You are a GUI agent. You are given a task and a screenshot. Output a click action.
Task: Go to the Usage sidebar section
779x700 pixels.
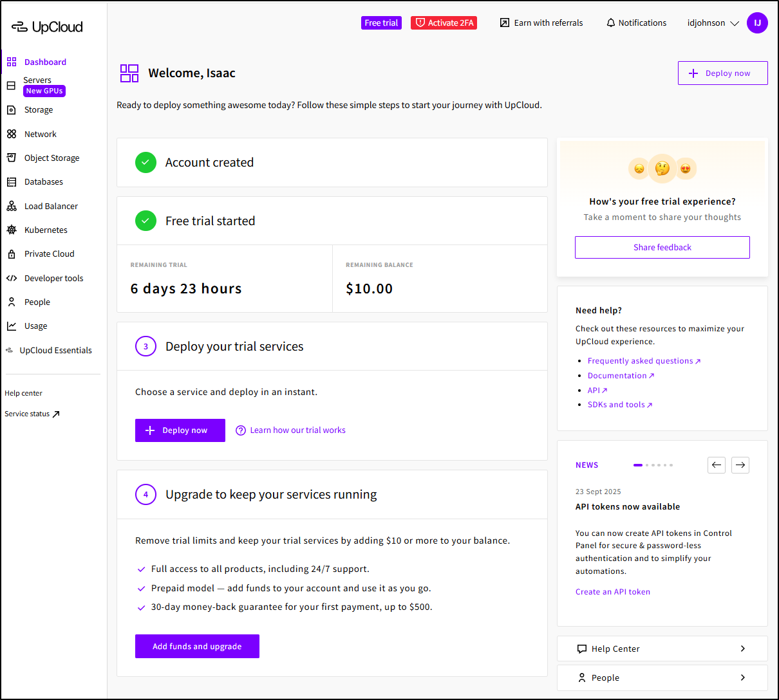[x=35, y=326]
